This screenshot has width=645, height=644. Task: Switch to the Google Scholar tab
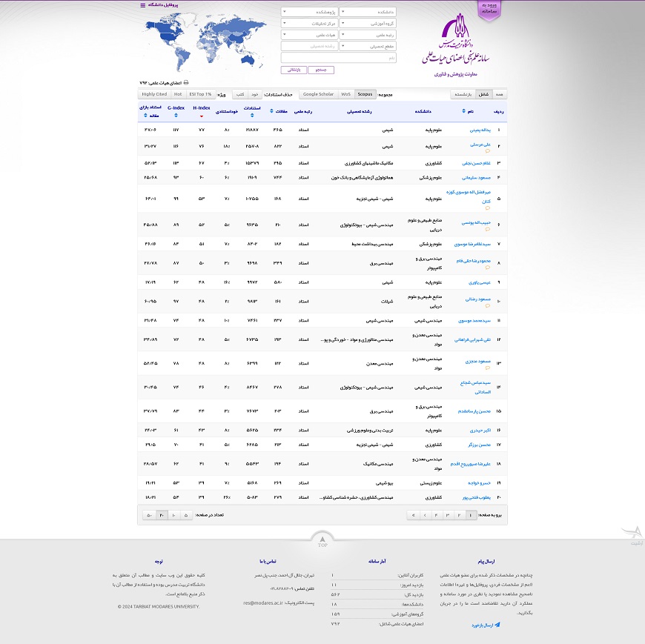[318, 95]
